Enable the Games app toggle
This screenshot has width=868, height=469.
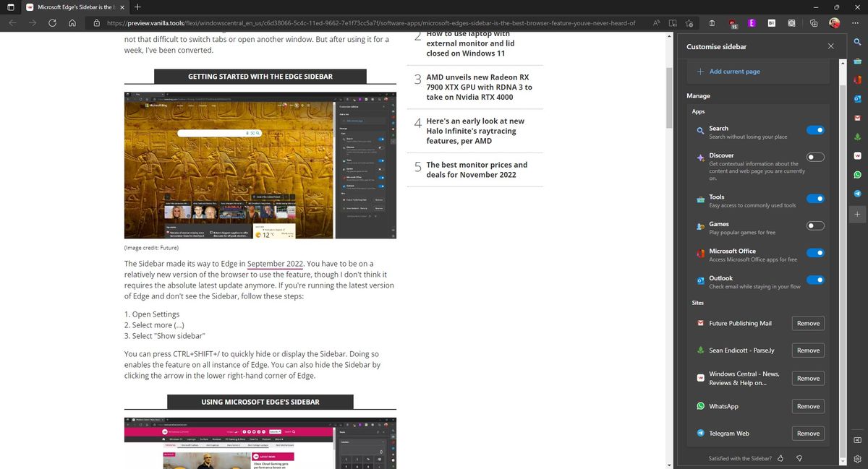tap(814, 225)
